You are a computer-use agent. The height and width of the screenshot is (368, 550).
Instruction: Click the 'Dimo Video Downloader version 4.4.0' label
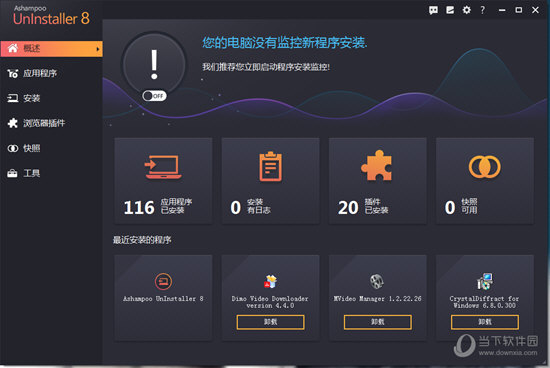(x=270, y=302)
